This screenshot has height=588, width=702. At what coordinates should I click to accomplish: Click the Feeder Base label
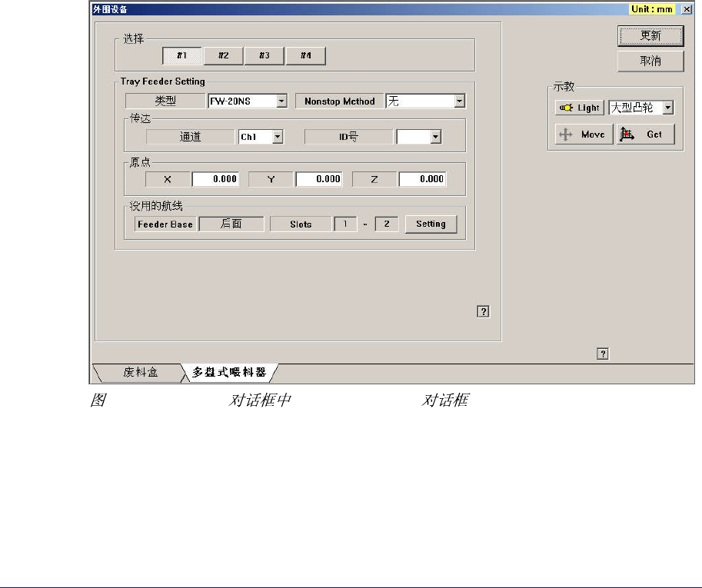pyautogui.click(x=165, y=224)
